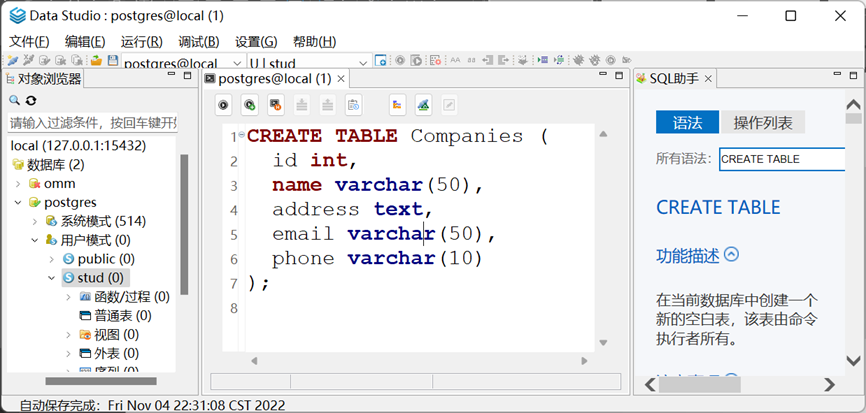
Task: Switch to the 语法 tab
Action: tap(688, 123)
